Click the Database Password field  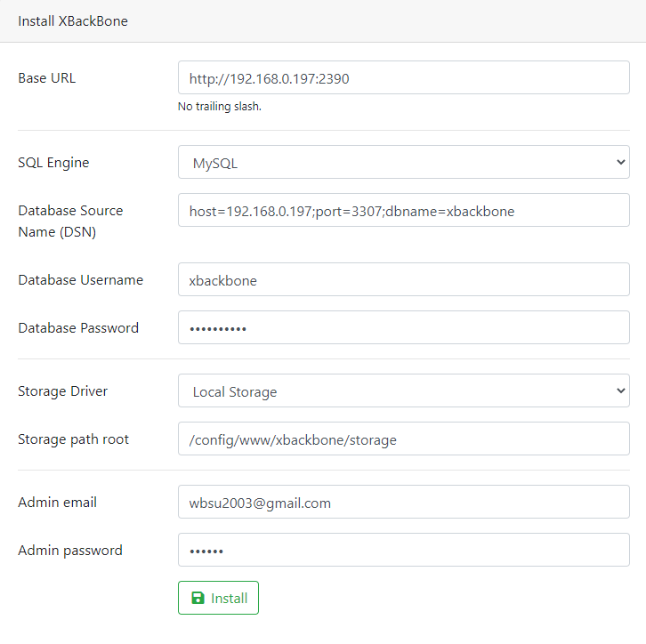coord(404,327)
